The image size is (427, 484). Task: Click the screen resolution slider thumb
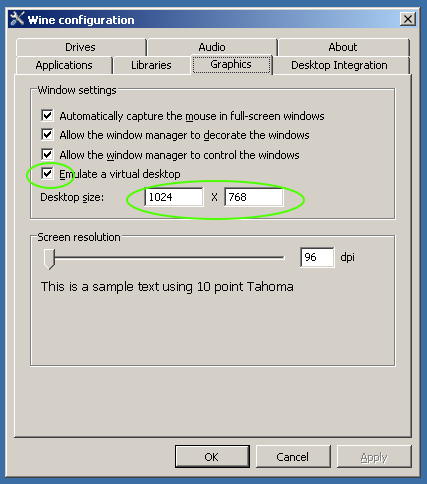(x=49, y=259)
